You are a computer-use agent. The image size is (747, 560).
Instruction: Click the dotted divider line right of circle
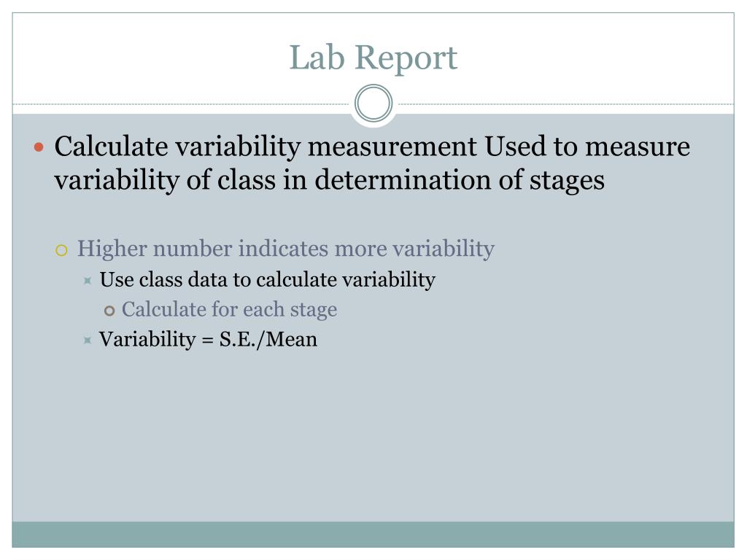pos(564,104)
